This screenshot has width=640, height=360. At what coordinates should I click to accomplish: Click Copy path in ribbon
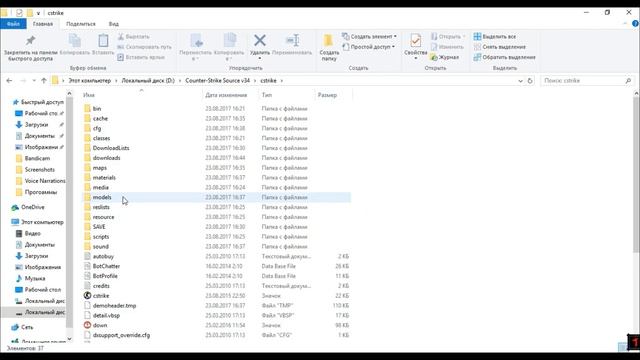pyautogui.click(x=144, y=47)
